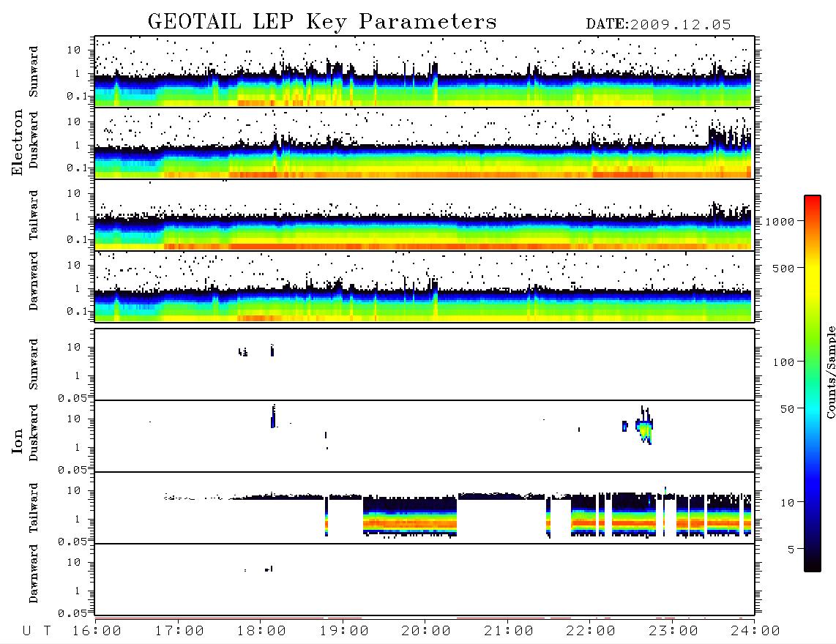This screenshot has width=836, height=644.
Task: Click the Electron Tailward spectrogram panel
Action: coord(425,215)
